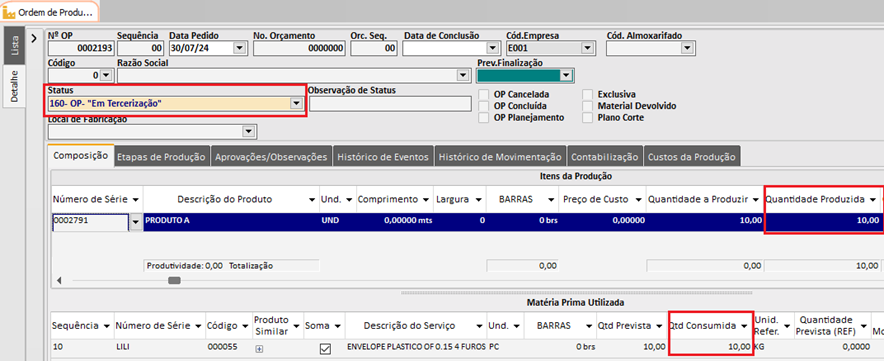Open the Histórico de Eventos tab

pos(383,157)
